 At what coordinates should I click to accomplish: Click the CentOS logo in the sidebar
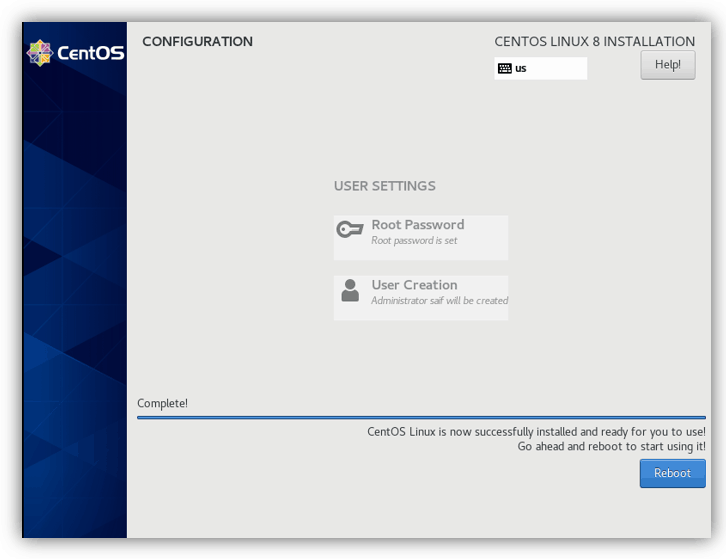(x=75, y=53)
